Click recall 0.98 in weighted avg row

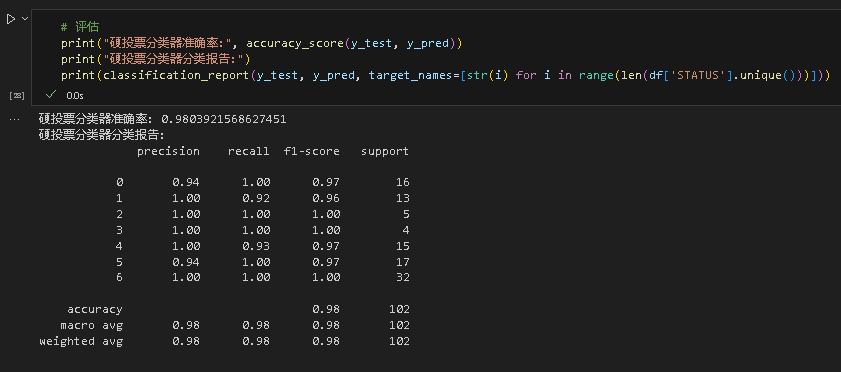point(256,341)
